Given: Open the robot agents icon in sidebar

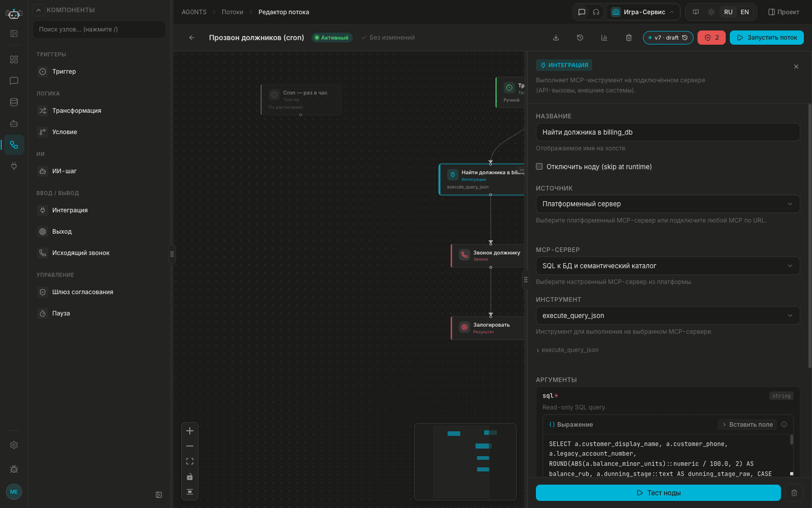Looking at the screenshot, I should coord(14,123).
